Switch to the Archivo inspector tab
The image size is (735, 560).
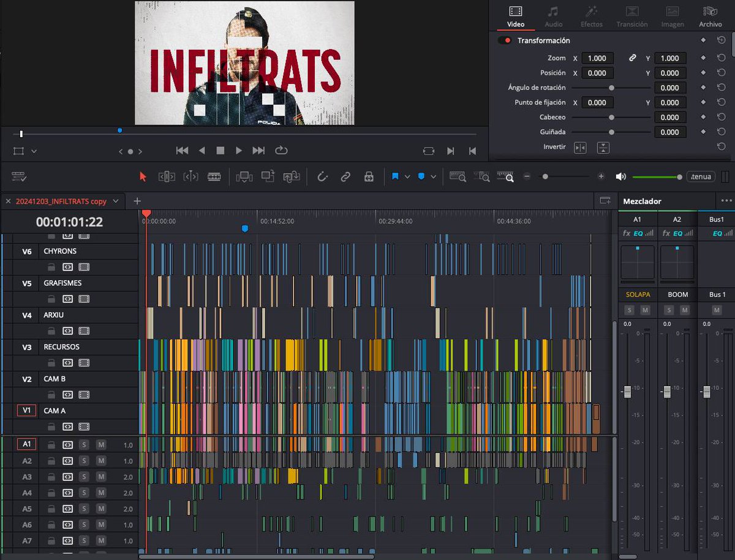710,17
